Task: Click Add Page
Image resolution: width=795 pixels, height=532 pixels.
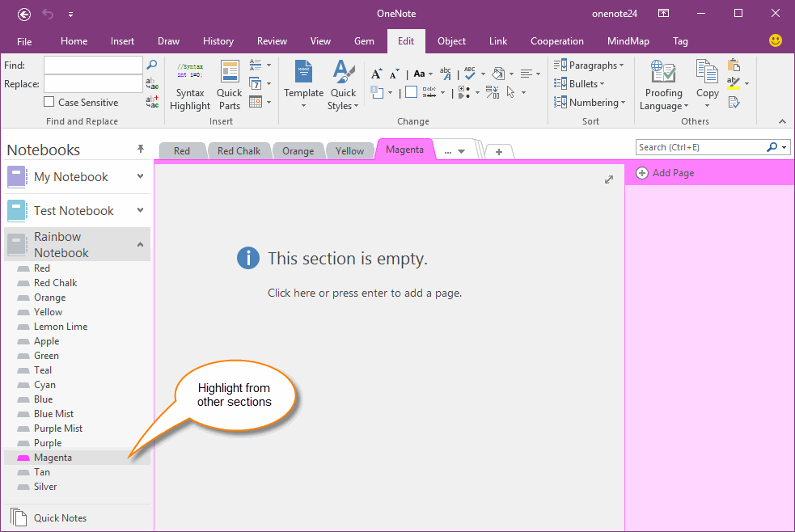Action: [x=665, y=173]
